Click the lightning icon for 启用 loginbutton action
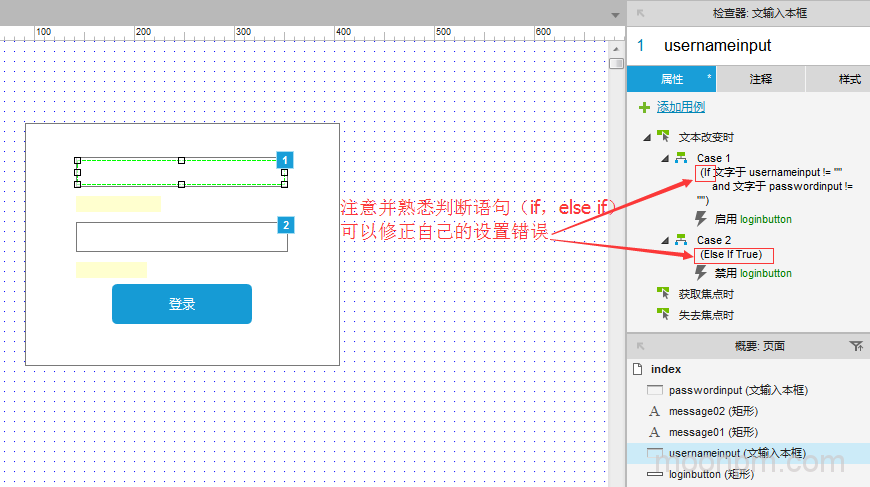 [701, 218]
